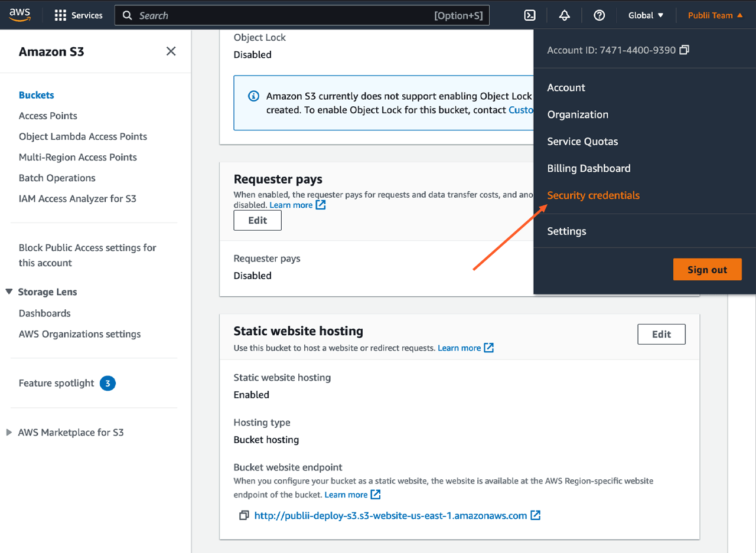Viewport: 756px width, 553px height.
Task: Click the AWS logo to go home
Action: [19, 15]
